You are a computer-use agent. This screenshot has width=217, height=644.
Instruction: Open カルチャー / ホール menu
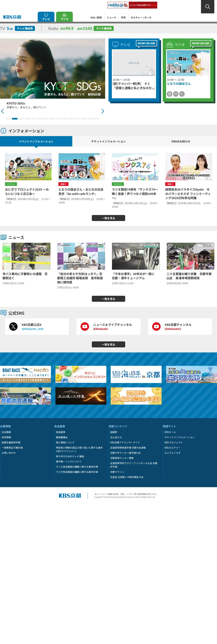[141, 18]
